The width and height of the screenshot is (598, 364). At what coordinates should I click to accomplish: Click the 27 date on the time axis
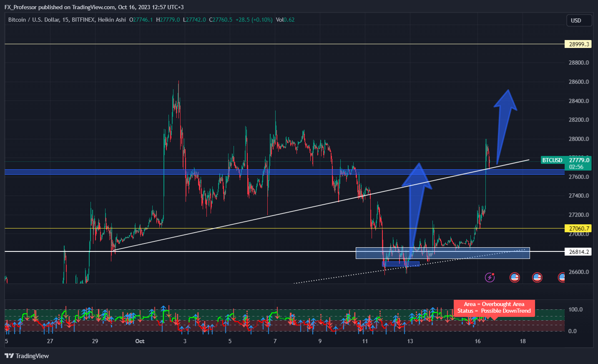pos(50,341)
